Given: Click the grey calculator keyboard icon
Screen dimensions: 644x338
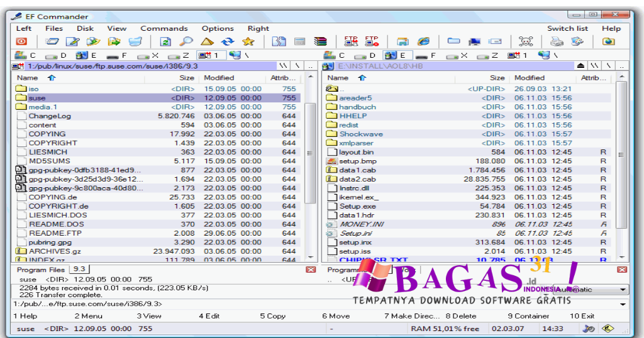Looking at the screenshot, I should pyautogui.click(x=300, y=41).
